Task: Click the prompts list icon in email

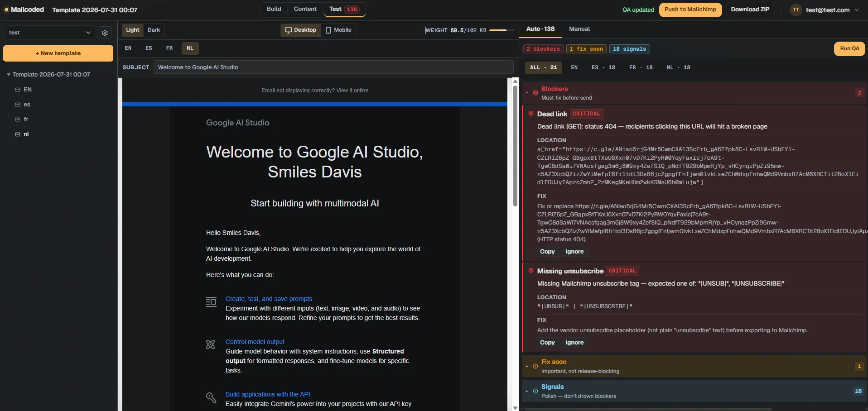Action: pyautogui.click(x=211, y=302)
